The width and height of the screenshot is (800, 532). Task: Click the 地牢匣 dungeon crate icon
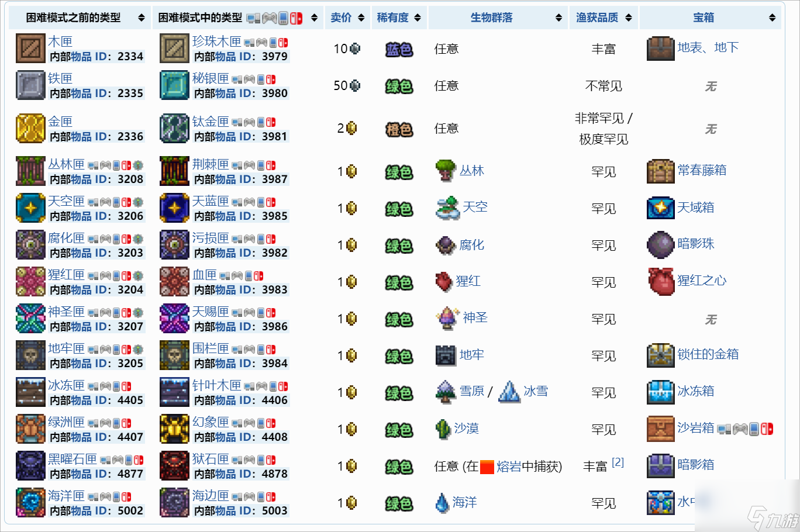point(30,355)
